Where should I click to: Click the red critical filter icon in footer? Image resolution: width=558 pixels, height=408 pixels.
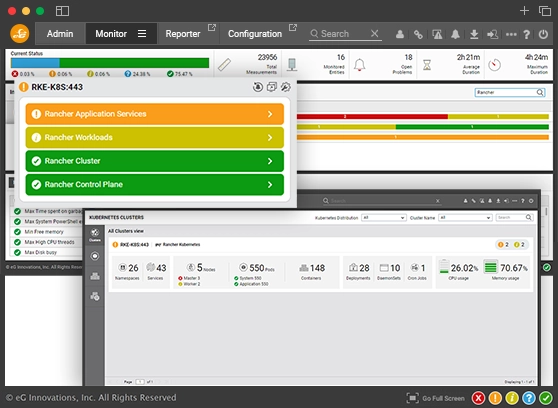[478, 398]
